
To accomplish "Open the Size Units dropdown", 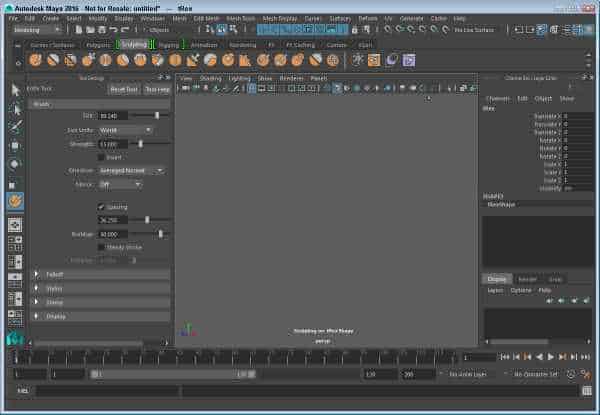I will (x=124, y=129).
